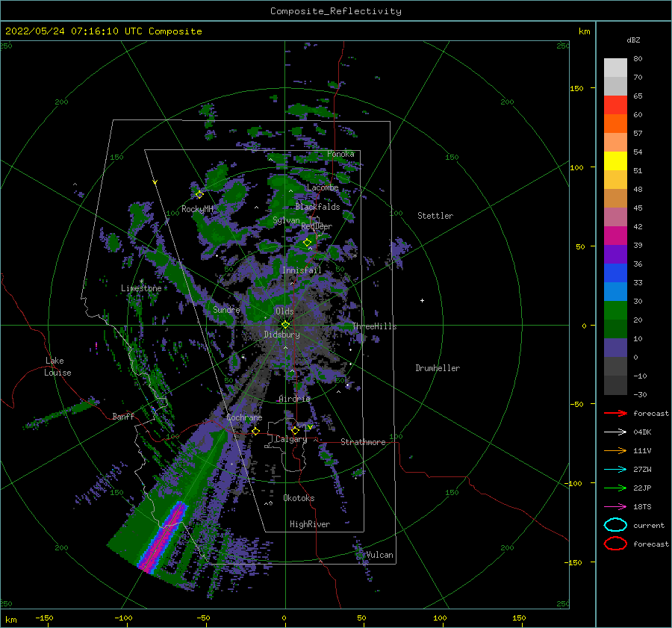This screenshot has width=672, height=628.
Task: Click the RockyMH label
Action: coord(197,209)
